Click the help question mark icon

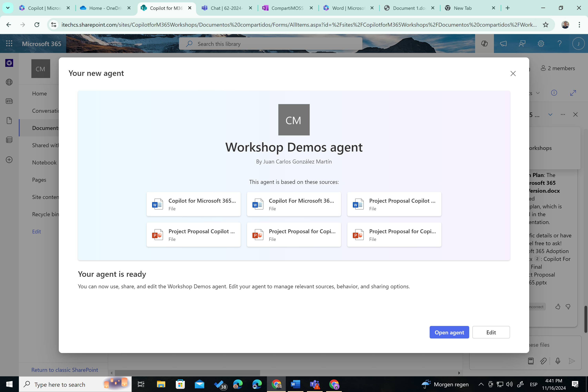tap(560, 44)
